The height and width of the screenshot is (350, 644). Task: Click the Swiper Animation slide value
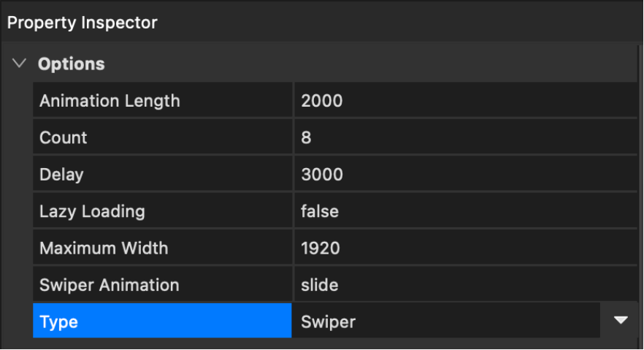[465, 285]
